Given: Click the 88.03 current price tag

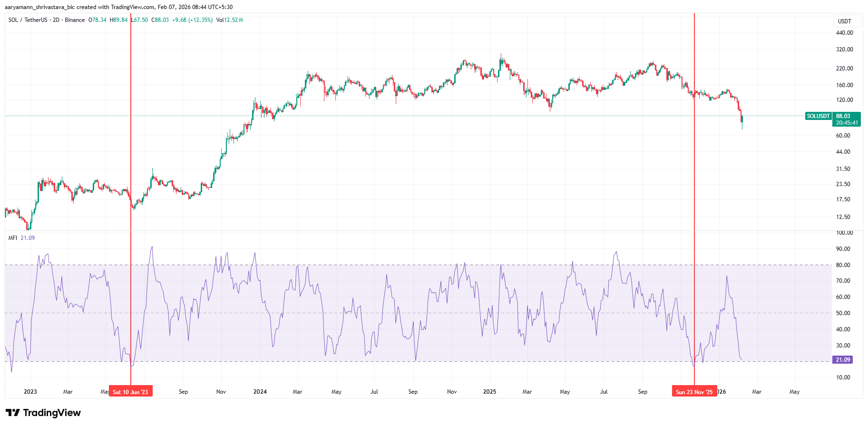Looking at the screenshot, I should [843, 116].
